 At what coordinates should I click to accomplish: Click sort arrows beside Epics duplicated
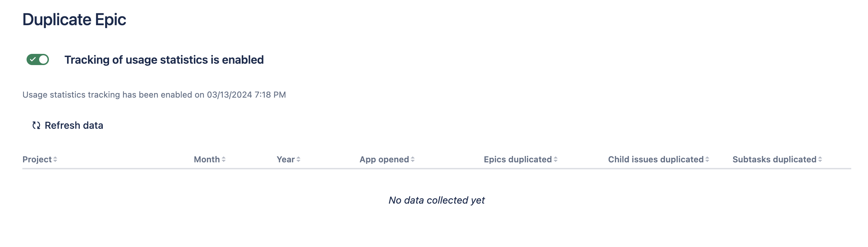click(556, 160)
